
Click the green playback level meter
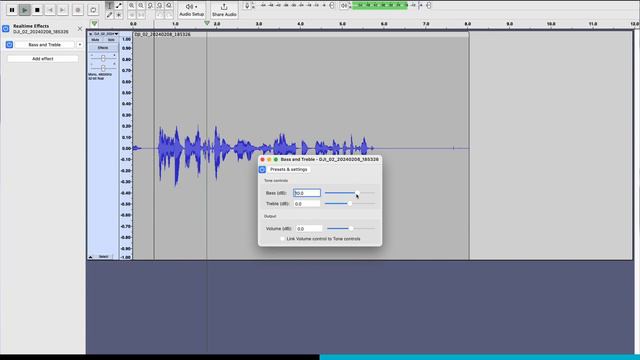(380, 5)
